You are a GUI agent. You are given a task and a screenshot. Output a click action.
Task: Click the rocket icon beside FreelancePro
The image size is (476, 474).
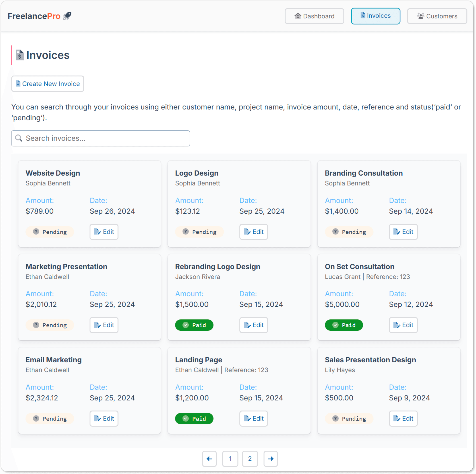(x=67, y=16)
